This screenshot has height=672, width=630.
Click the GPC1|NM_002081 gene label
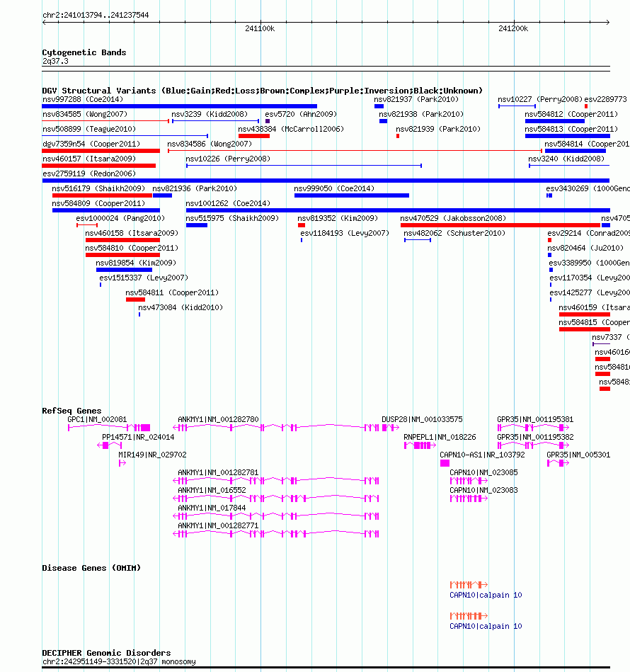coord(97,420)
